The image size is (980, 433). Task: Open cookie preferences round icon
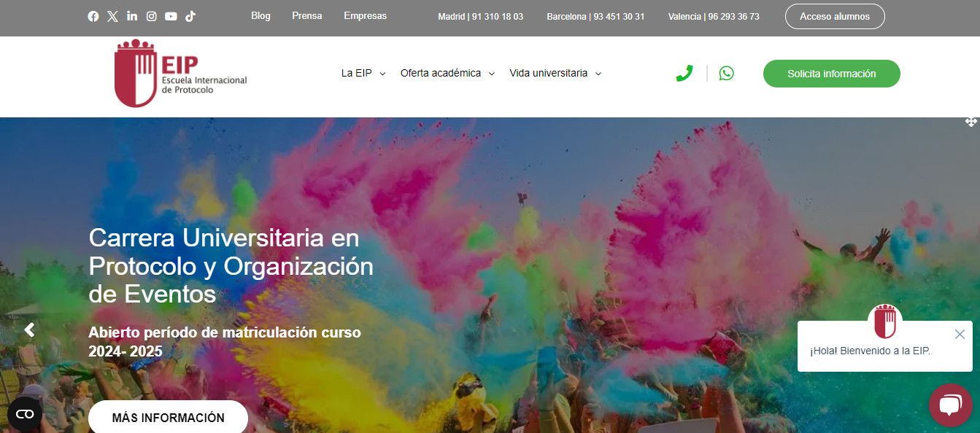pyautogui.click(x=25, y=414)
